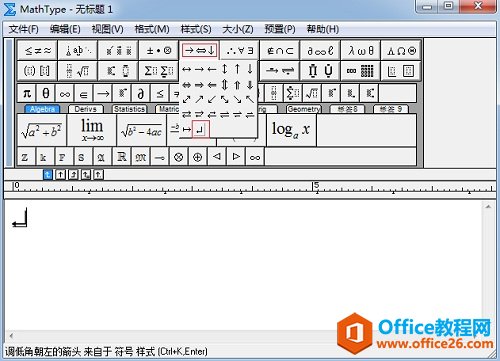This screenshot has width=500, height=361.
Task: Collapse the arrow symbols palette
Action: 199,51
